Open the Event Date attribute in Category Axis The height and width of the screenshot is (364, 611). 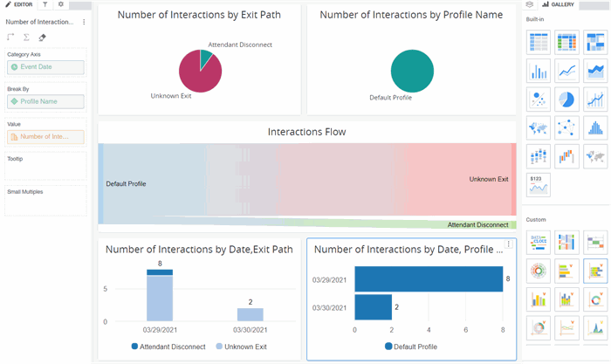(x=45, y=67)
